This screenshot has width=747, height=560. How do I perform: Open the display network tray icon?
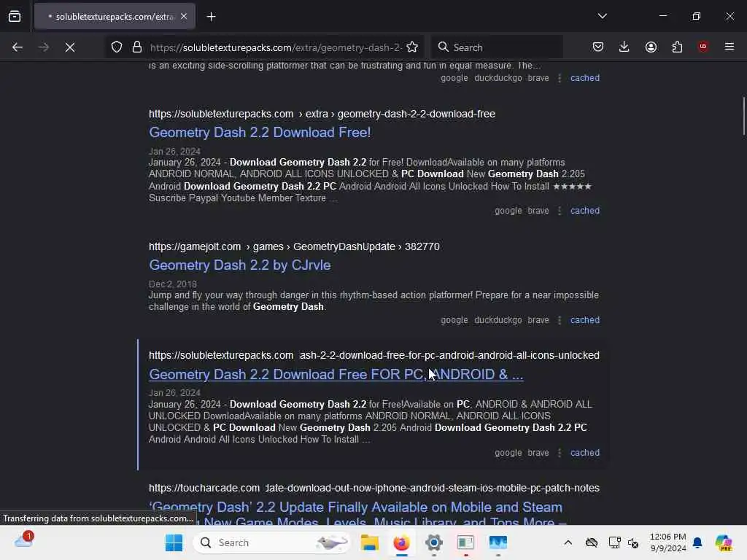pos(614,542)
